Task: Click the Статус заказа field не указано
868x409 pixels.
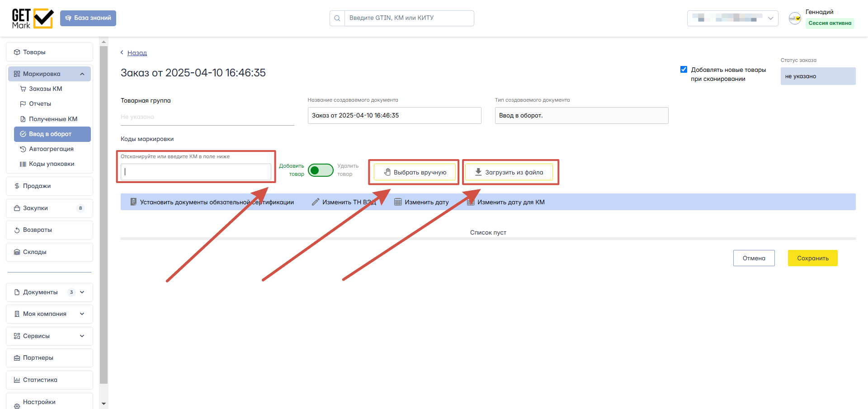Action: pyautogui.click(x=818, y=76)
